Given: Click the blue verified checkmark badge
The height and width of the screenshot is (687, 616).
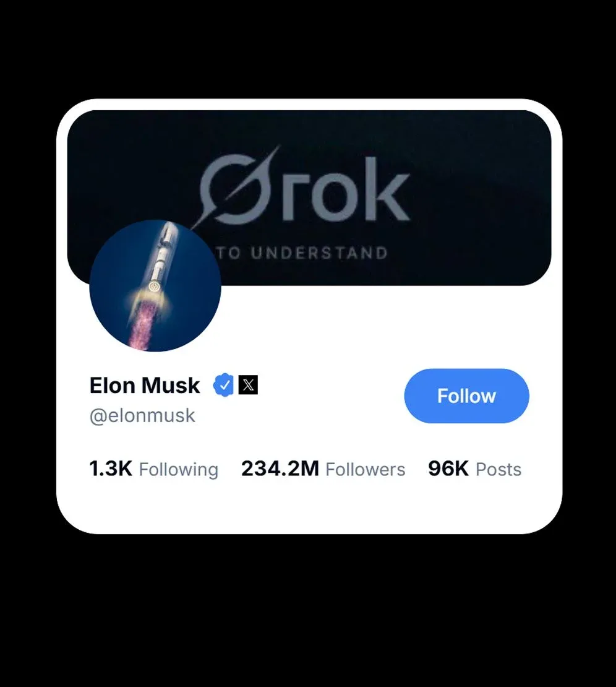Looking at the screenshot, I should point(223,385).
